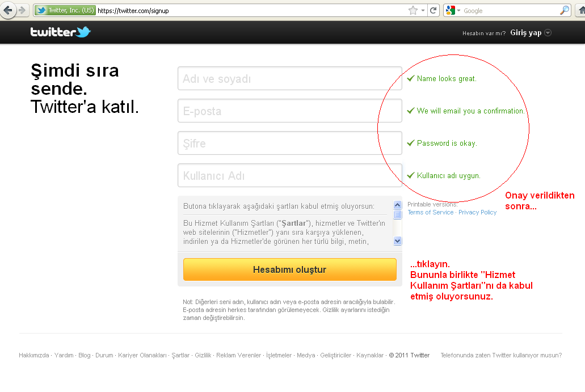Reload the page using the refresh icon
Image resolution: width=585 pixels, height=392 pixels.
click(432, 10)
